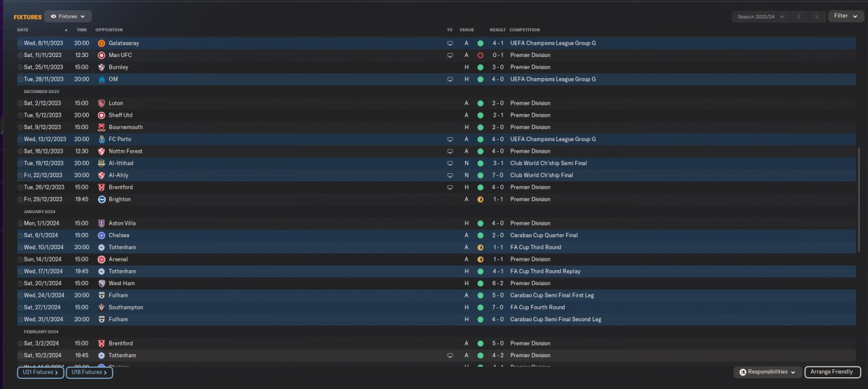Screen dimensions: 868x389
Task: Expand the Season 2023/24 selector
Action: (762, 16)
